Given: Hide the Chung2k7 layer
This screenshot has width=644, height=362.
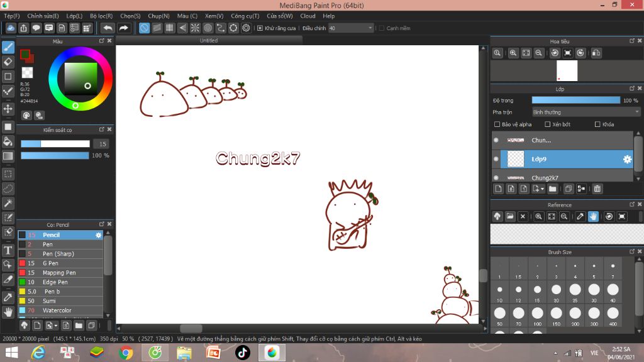Looking at the screenshot, I should [x=496, y=178].
